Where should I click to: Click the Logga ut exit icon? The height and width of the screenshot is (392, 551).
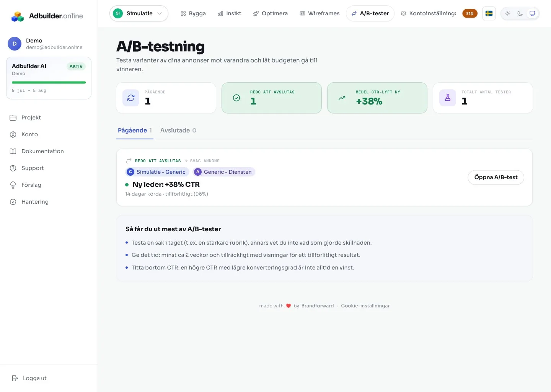(x=15, y=378)
